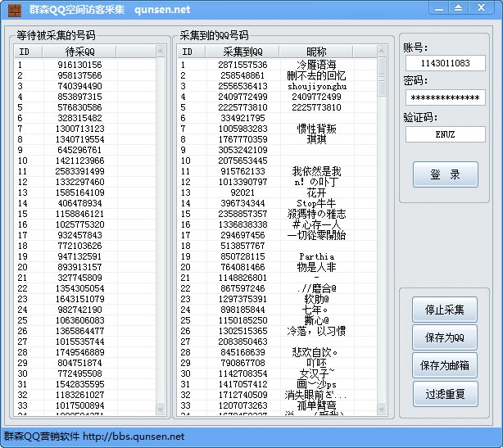
Task: Select collected QQ 2083850463
Action: point(242,342)
